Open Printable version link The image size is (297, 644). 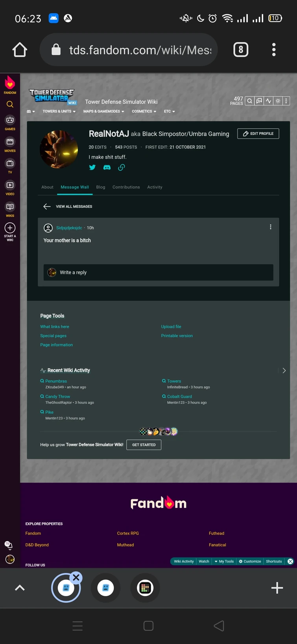click(177, 336)
